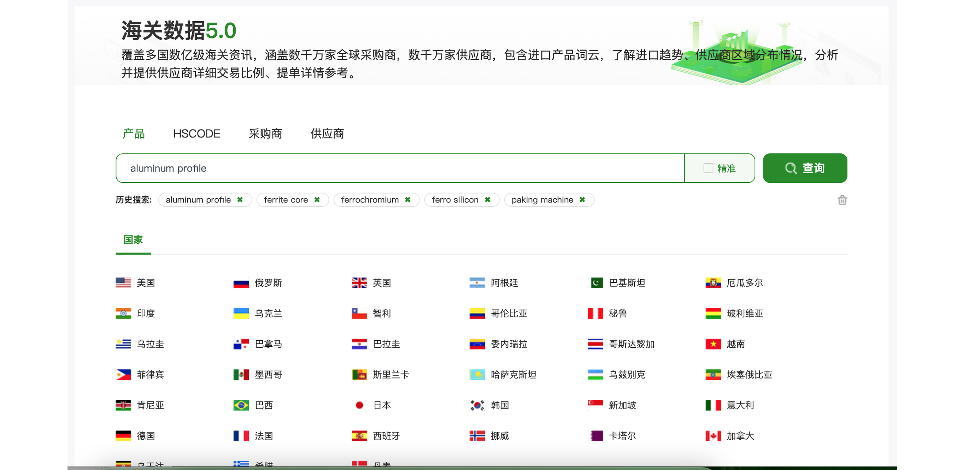980x470 pixels.
Task: Click the 加拿大 country name
Action: coord(740,436)
